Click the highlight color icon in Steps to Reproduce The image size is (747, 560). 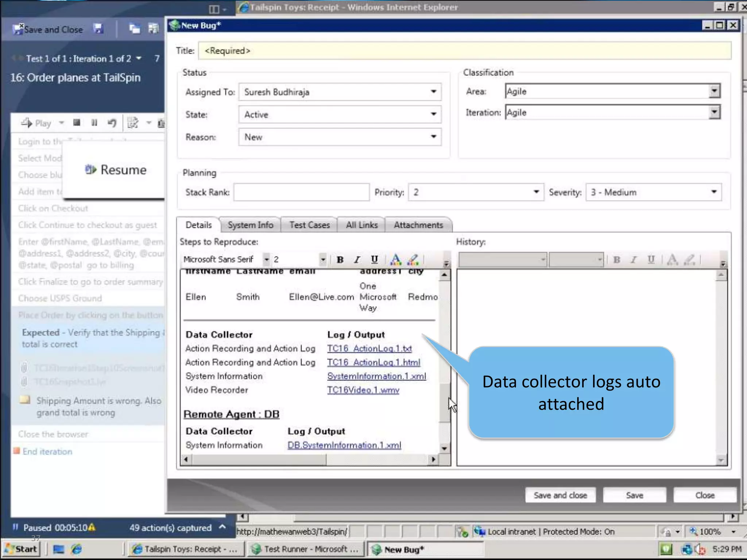click(x=413, y=260)
